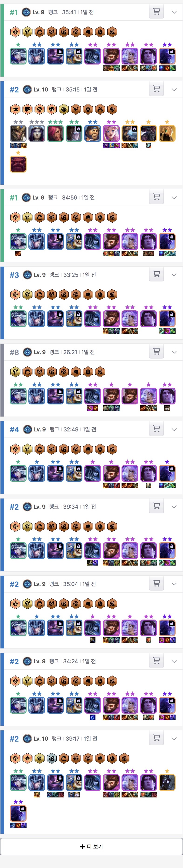Click the '#2' placement label of the 35:04 match
This screenshot has width=183, height=868.
(14, 584)
